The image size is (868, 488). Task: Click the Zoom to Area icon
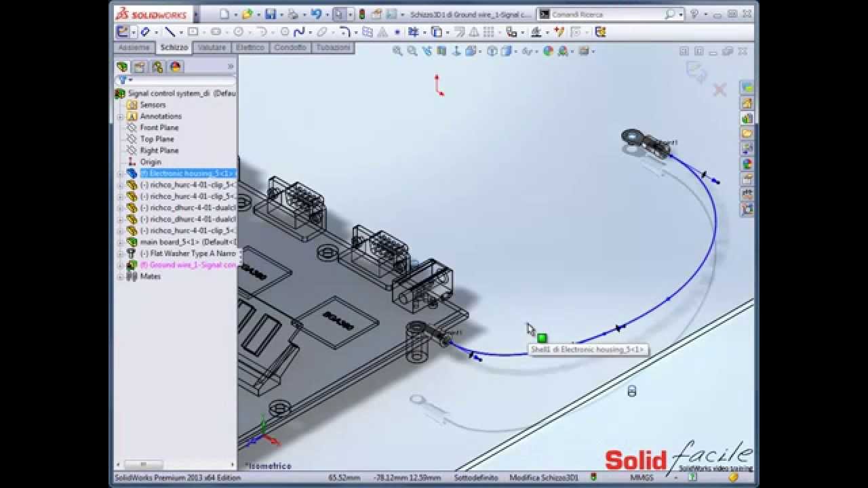[412, 51]
